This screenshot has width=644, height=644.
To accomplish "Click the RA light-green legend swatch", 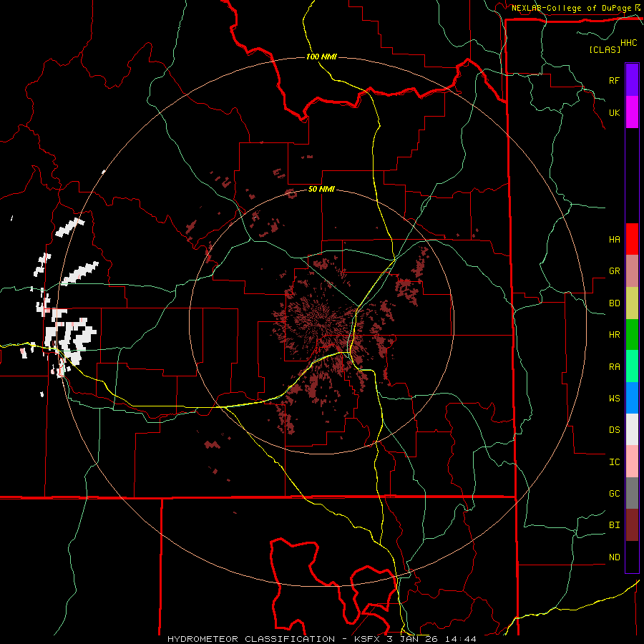I will pos(632,366).
